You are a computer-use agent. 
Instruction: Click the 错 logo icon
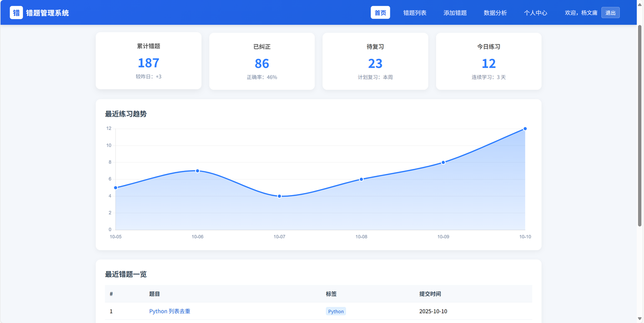[17, 13]
